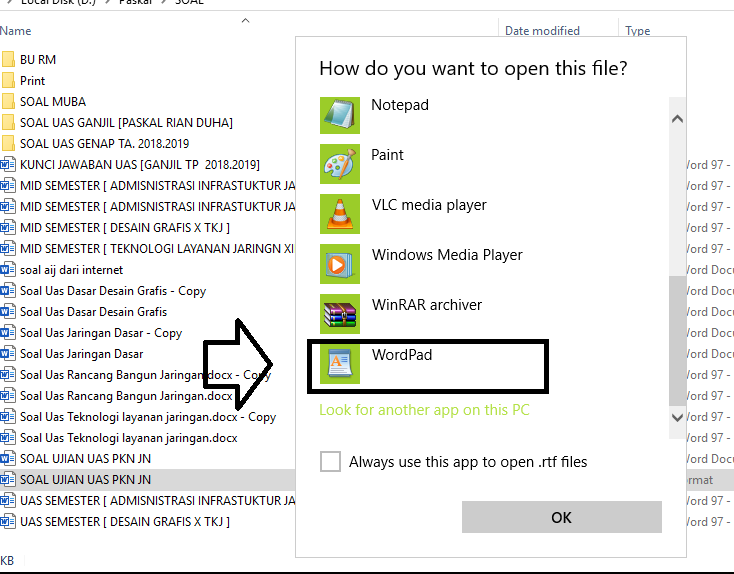Select file 'Soal Uas Rancang Bangun Jaringan.docx'
The image size is (734, 574).
(x=126, y=396)
